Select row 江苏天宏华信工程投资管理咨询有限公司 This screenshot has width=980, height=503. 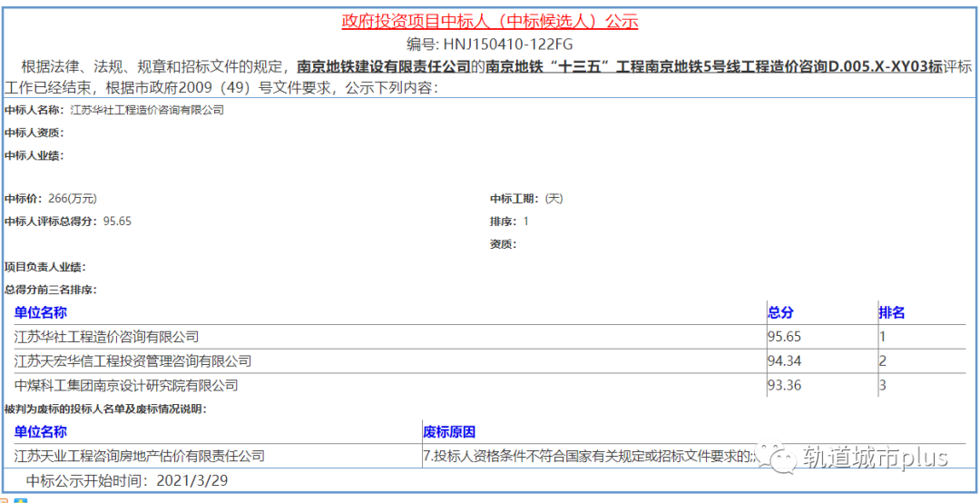point(489,361)
